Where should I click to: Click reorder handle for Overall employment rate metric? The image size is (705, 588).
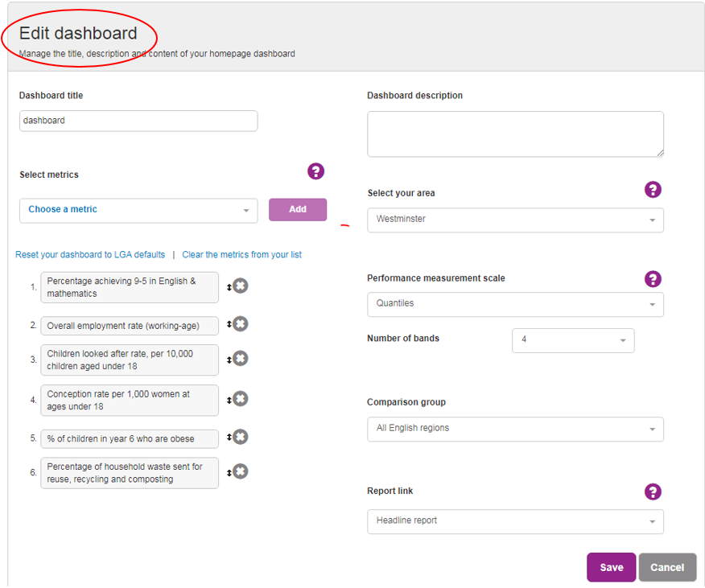point(229,324)
